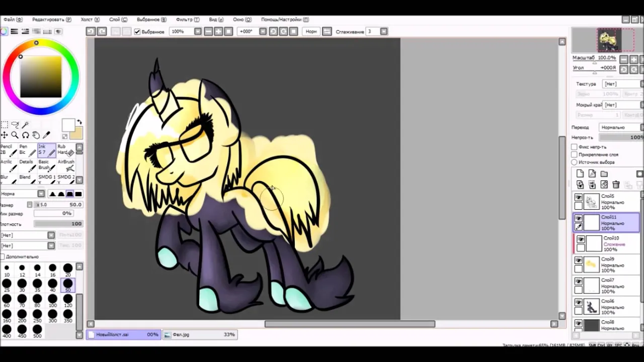Viewport: 644px width, 362px height.
Task: Click the Redo arrow in the top toolbar
Action: [102, 31]
